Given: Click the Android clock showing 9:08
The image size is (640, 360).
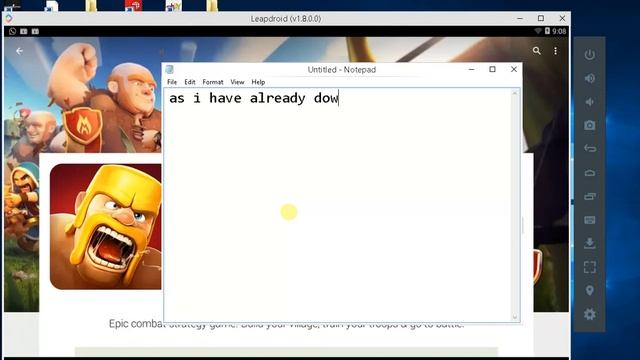Looking at the screenshot, I should [x=559, y=31].
